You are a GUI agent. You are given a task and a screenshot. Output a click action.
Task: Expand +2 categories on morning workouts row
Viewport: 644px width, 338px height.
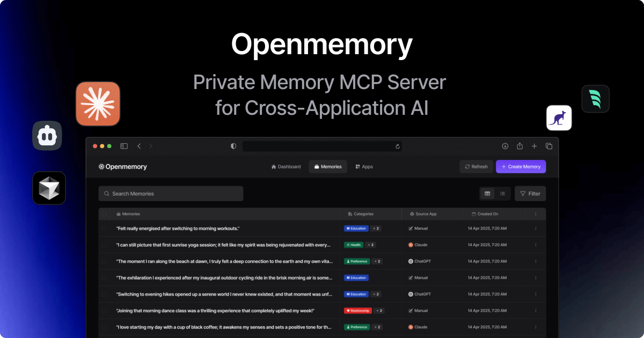(x=376, y=229)
